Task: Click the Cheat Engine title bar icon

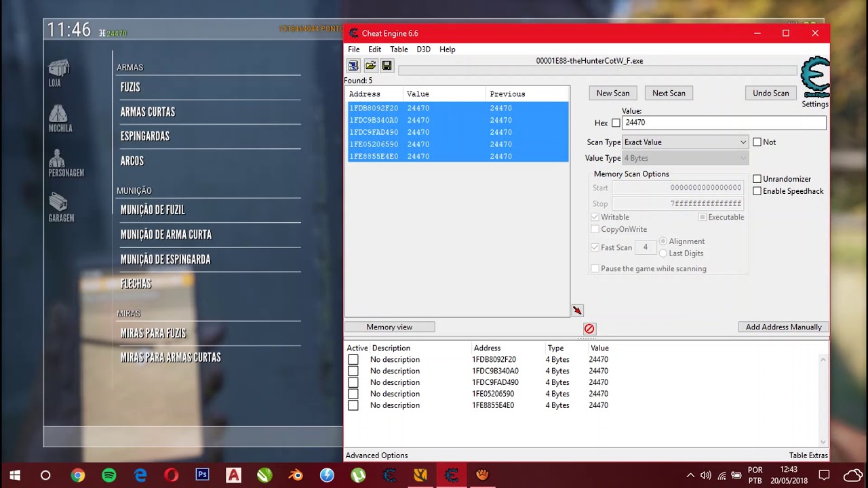Action: tap(353, 33)
